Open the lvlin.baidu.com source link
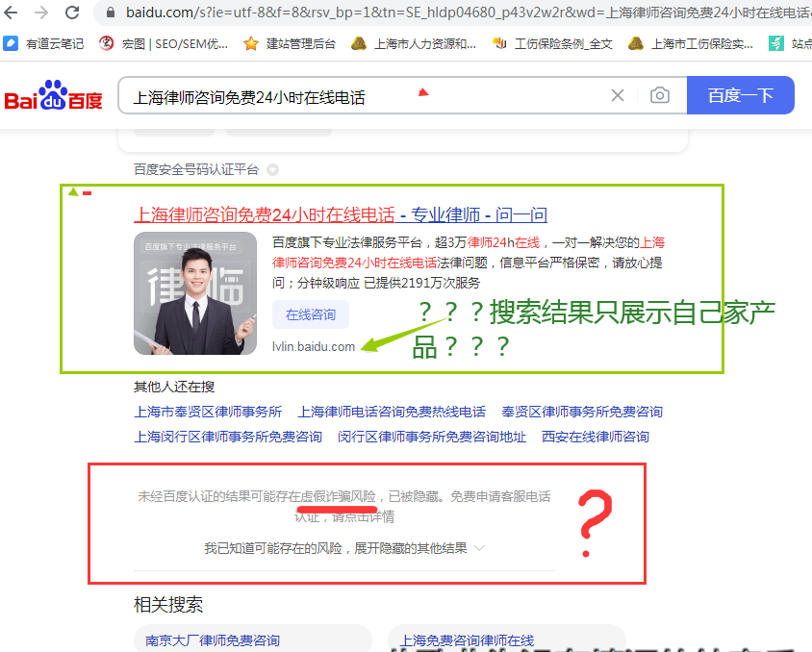 click(x=314, y=347)
